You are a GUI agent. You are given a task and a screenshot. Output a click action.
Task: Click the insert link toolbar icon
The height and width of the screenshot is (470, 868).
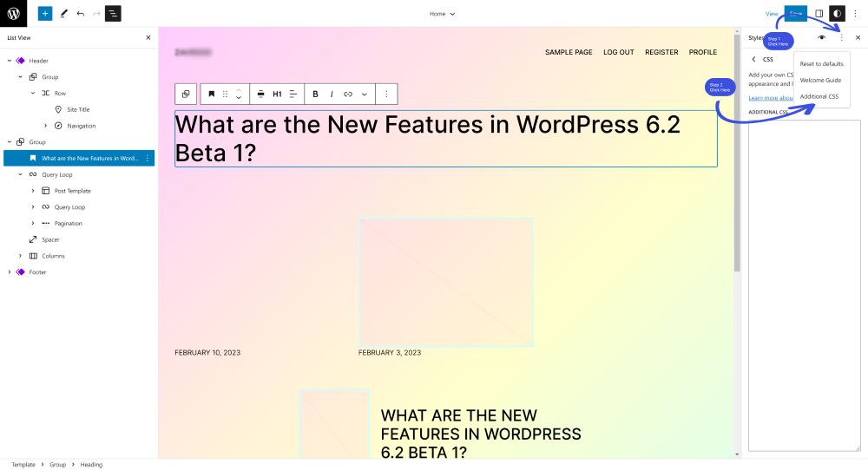point(348,94)
